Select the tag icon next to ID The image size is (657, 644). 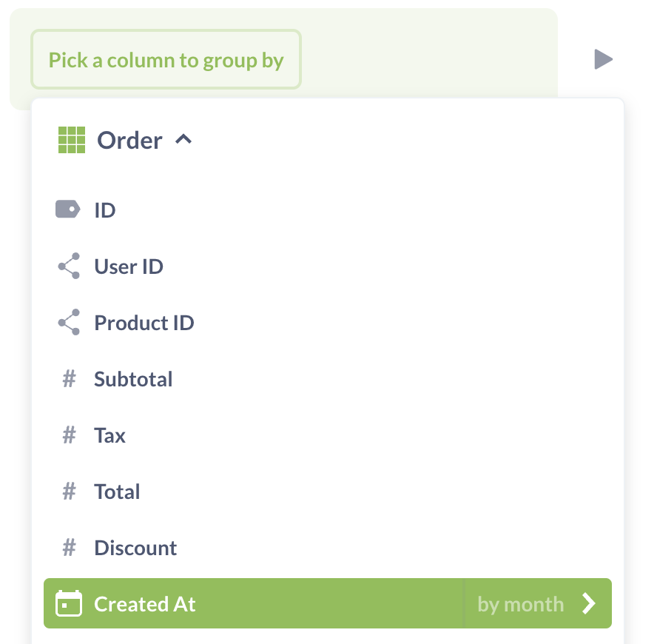point(69,209)
